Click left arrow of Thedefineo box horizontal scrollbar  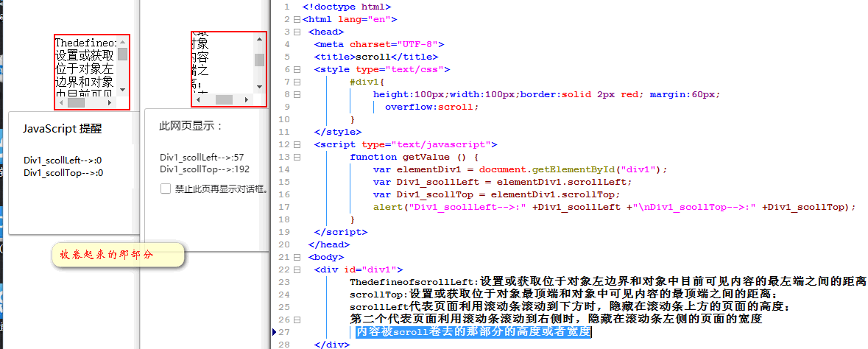[61, 102]
